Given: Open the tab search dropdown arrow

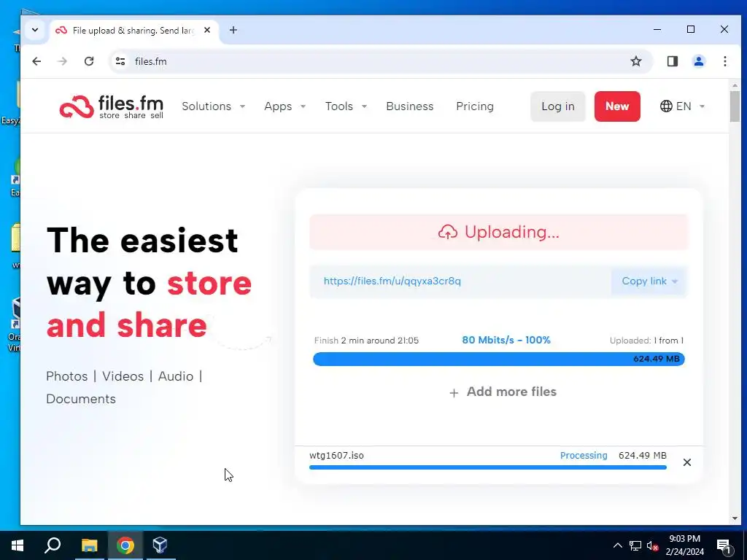Looking at the screenshot, I should pyautogui.click(x=35, y=30).
